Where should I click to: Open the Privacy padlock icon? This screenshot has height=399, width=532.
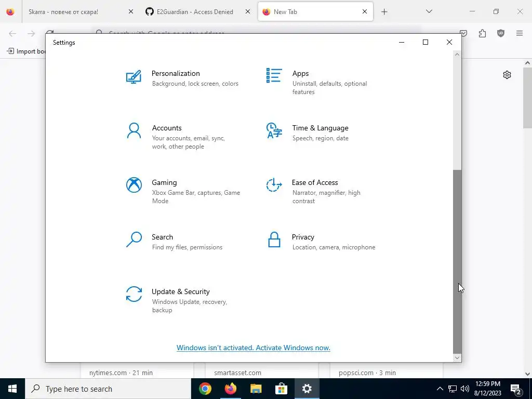(274, 240)
